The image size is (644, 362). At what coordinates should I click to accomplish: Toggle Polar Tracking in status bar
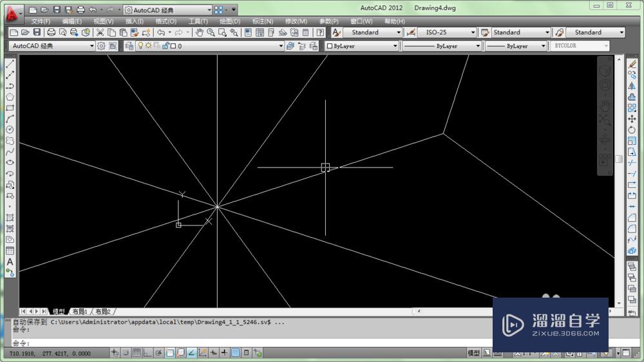[x=158, y=352]
